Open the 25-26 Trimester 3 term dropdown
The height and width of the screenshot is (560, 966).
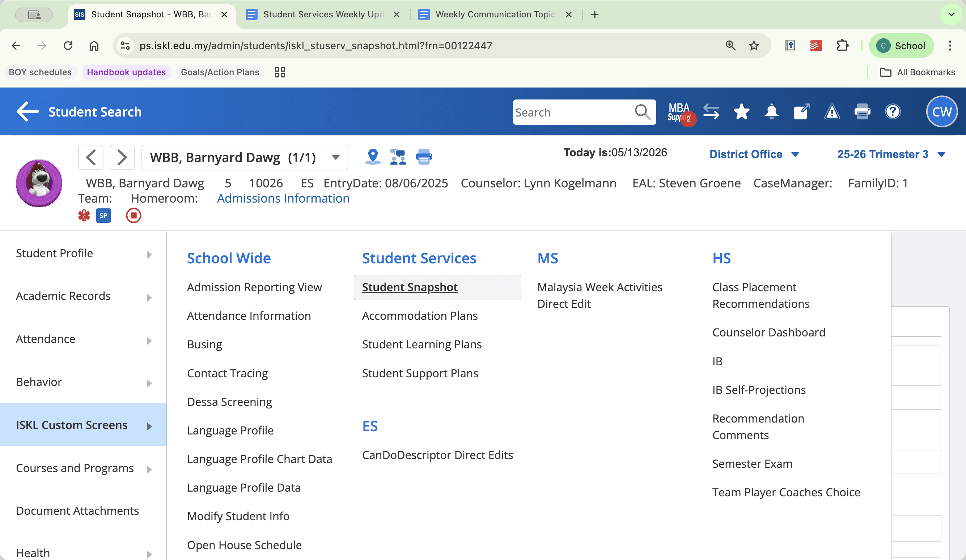[891, 154]
